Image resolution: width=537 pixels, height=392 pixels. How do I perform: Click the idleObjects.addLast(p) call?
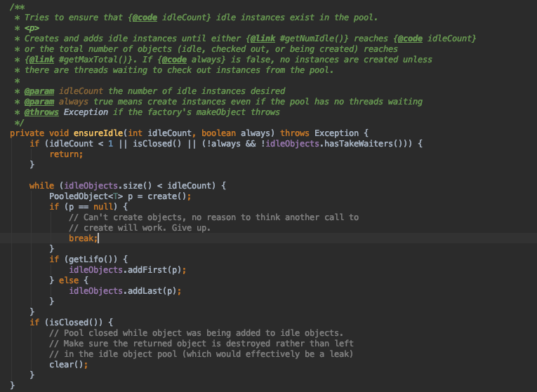(x=126, y=290)
